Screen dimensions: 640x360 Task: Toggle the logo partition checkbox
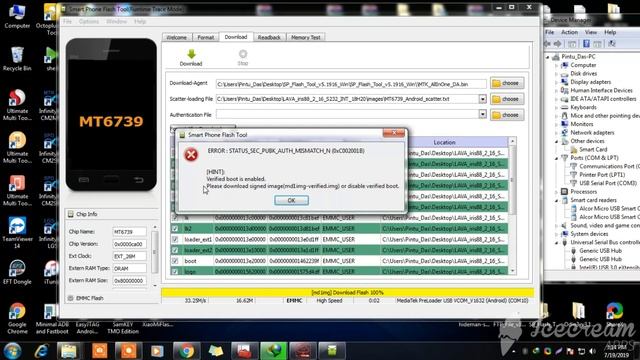[175, 271]
